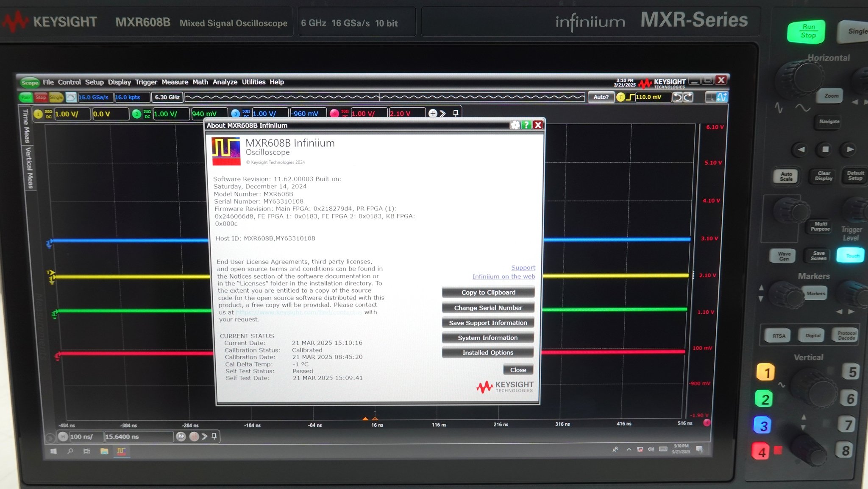Screen dimensions: 868x489
Task: Toggle channel 1 yellow button on screen
Action: coord(38,114)
